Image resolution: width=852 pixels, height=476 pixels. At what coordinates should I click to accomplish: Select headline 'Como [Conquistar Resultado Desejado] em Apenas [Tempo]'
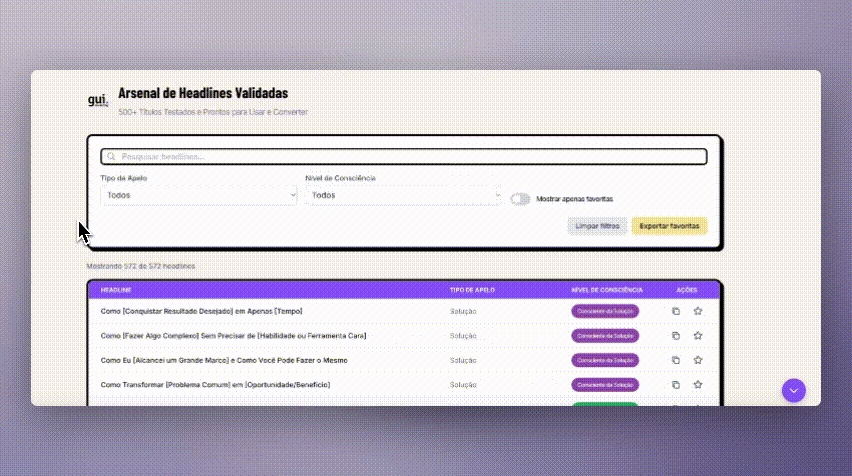tap(202, 311)
